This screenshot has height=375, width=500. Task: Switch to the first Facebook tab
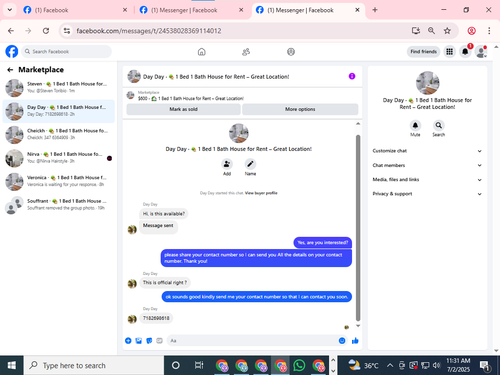(x=75, y=10)
